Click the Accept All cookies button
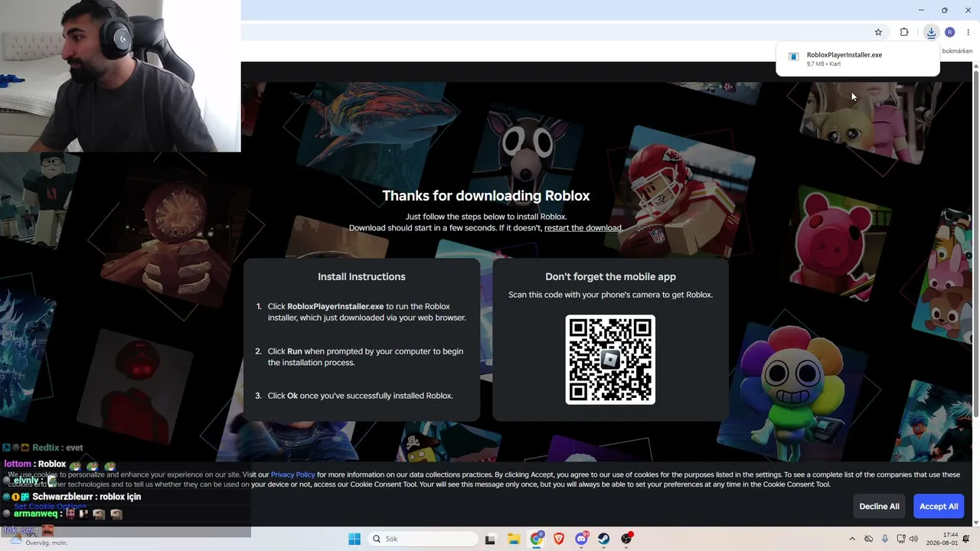Screen dimensions: 980x551 [x=939, y=507]
